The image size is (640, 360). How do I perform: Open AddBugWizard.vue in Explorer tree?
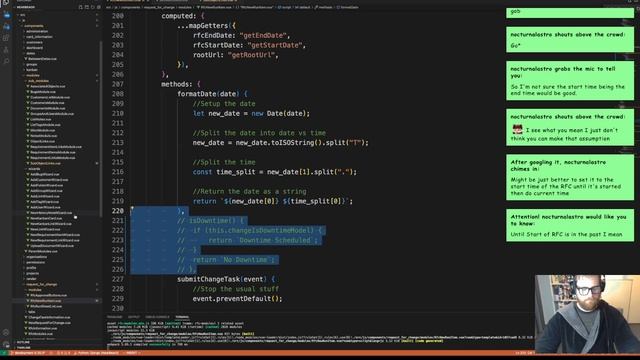(x=43, y=174)
